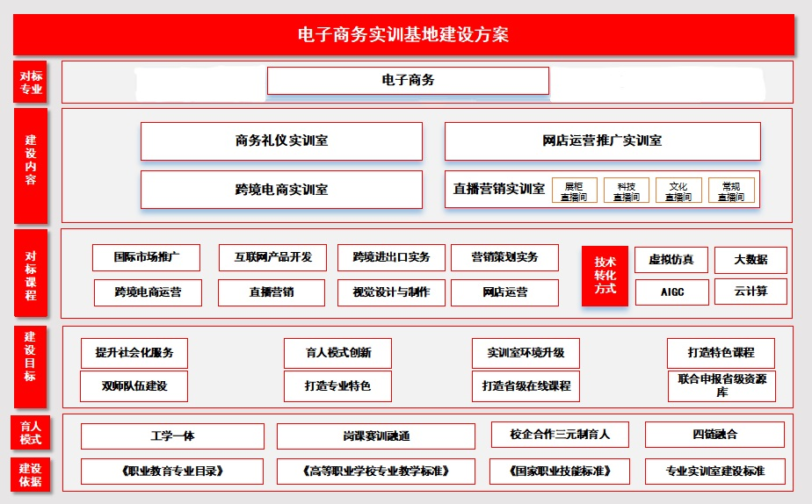Viewport: 812px width, 504px height.
Task: Click the 商务礼仪实训室 box
Action: (281, 141)
